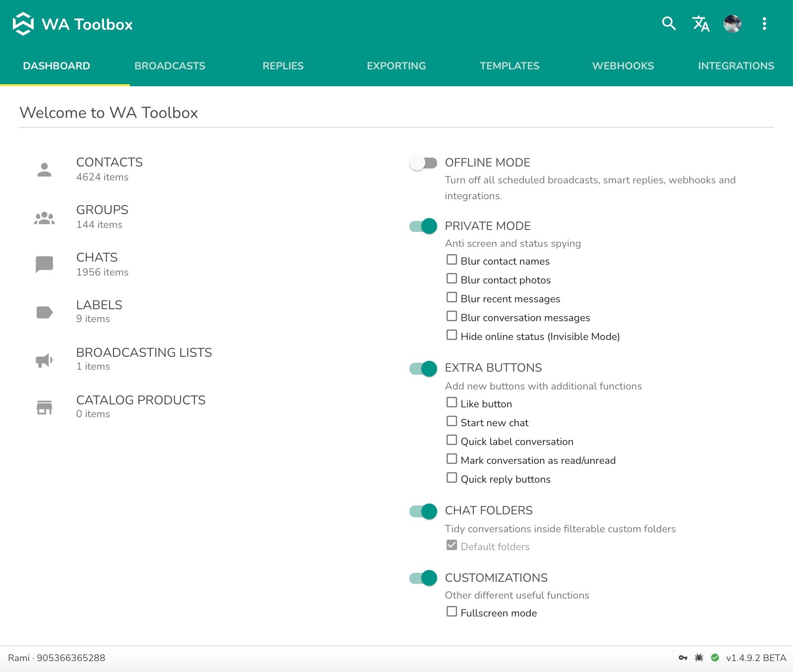Click the Chats speech bubble icon
The image size is (793, 672).
[x=45, y=265]
